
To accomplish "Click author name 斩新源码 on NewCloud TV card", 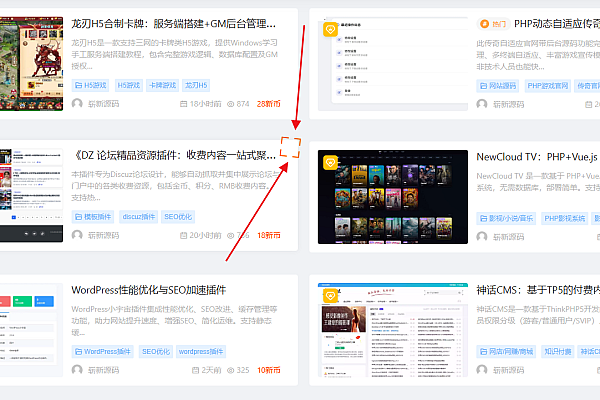I will [508, 237].
